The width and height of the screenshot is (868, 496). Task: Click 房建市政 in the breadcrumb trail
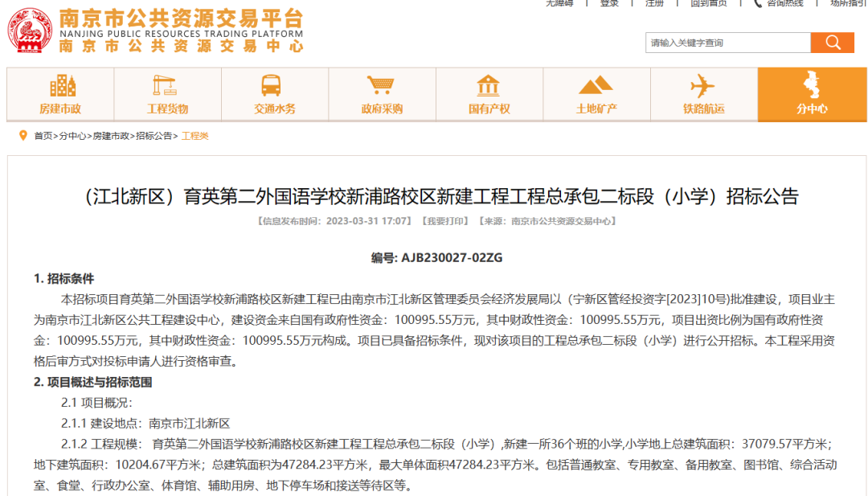111,137
